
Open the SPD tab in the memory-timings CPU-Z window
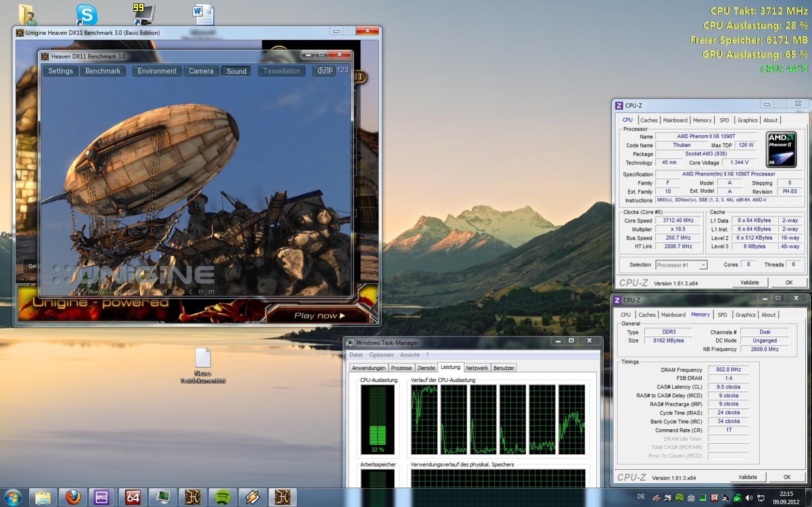click(722, 315)
